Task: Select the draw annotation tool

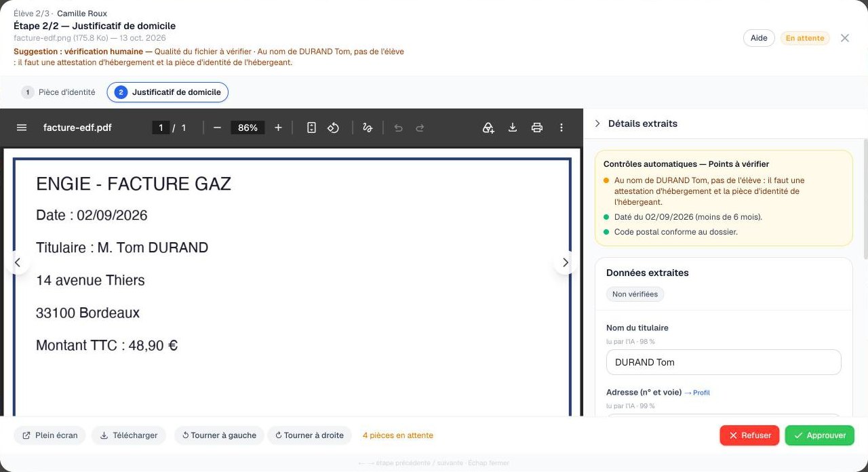Action: pyautogui.click(x=368, y=127)
